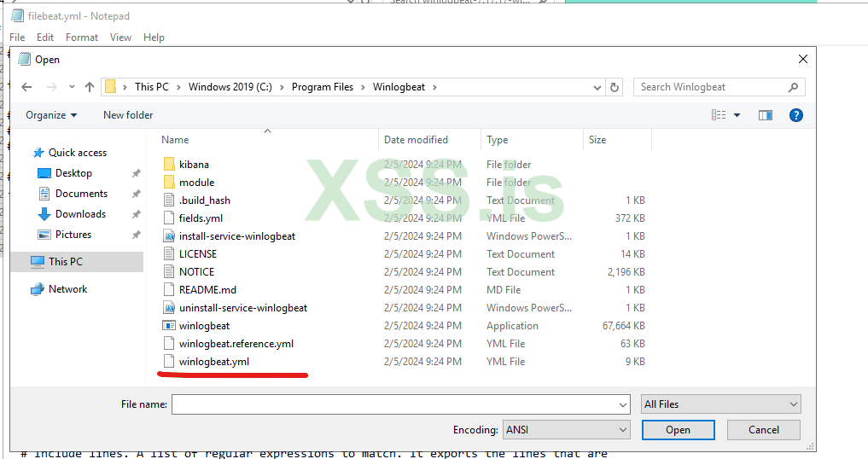Sort by the Name column header
The width and height of the screenshot is (868, 459).
coord(175,140)
